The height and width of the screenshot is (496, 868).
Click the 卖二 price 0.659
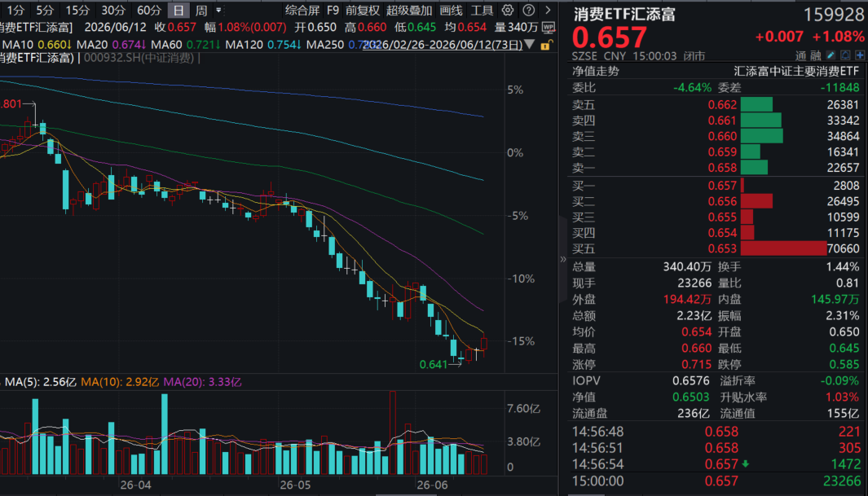(x=722, y=151)
